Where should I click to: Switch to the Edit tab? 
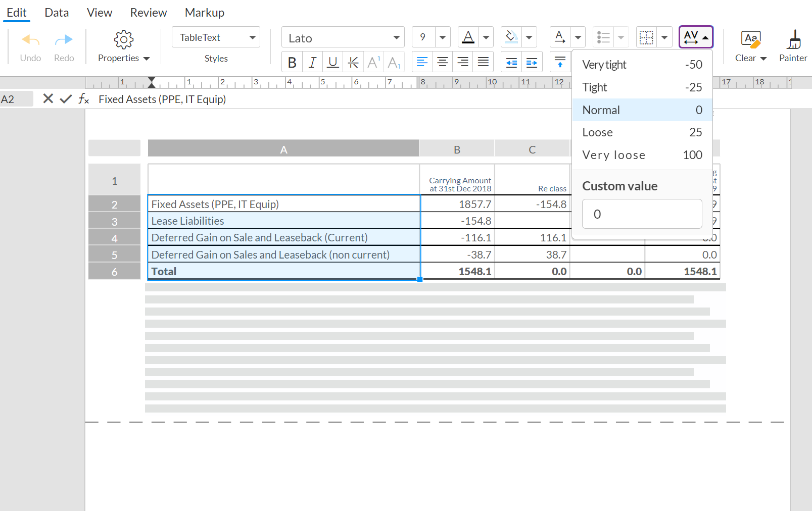[x=17, y=13]
